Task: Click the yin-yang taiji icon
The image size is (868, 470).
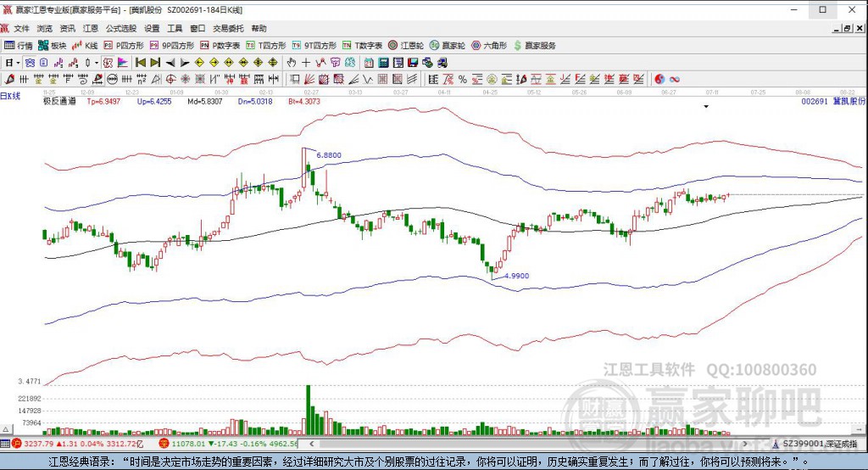Action: coord(659,79)
